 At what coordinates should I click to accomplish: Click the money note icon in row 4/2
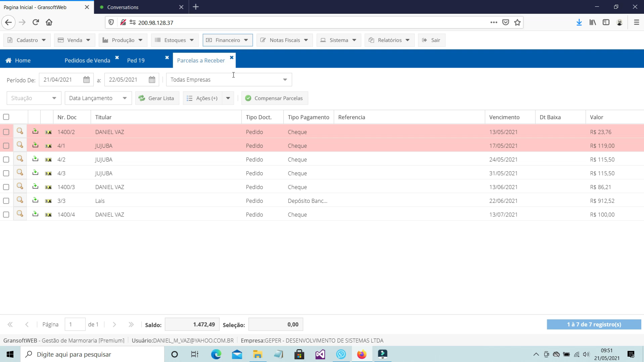48,160
